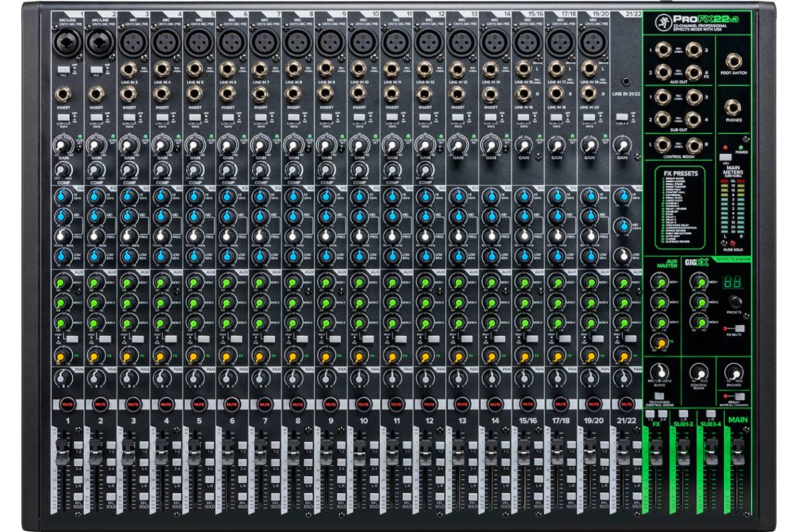Screen dimensions: 798x532
Task: Click the MON 1 aux knob on channel 4
Action: [x=161, y=283]
